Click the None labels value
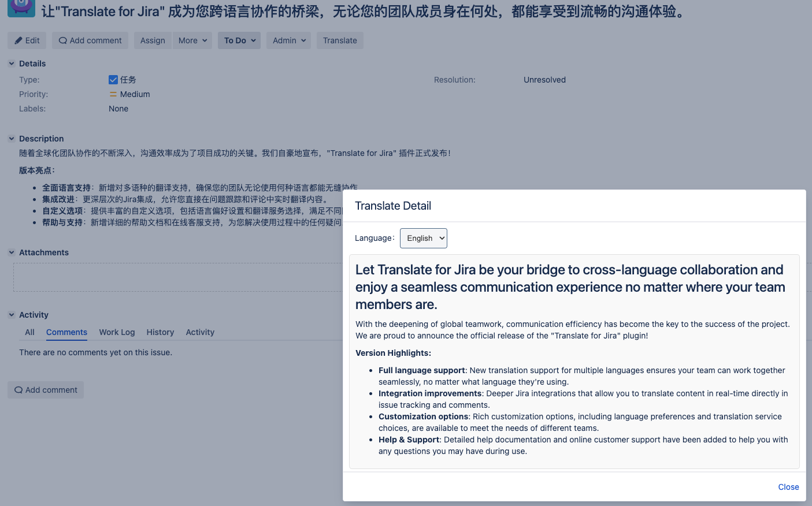 pyautogui.click(x=118, y=109)
